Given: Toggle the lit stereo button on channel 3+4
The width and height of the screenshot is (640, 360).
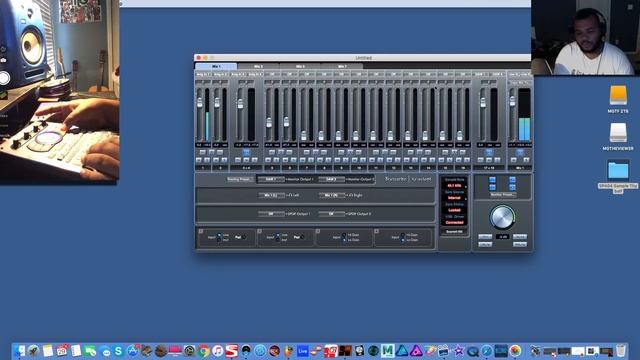Looking at the screenshot, I should 246,152.
